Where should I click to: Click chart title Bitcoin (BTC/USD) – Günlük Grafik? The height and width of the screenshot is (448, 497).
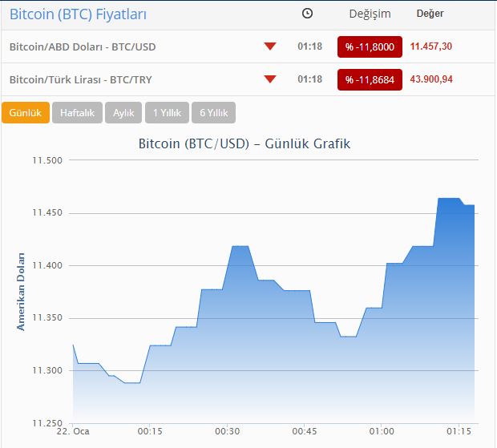pos(244,143)
